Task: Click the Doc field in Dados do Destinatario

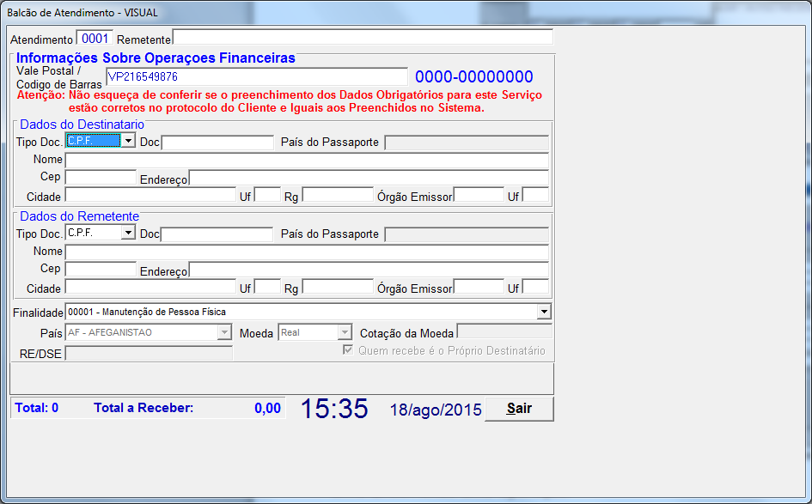Action: [x=217, y=143]
